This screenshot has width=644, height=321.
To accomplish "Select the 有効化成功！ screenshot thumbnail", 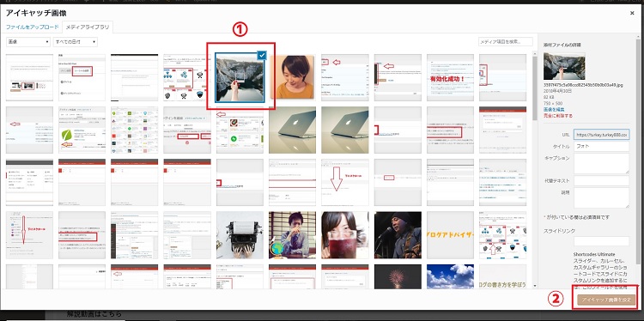I will [450, 77].
